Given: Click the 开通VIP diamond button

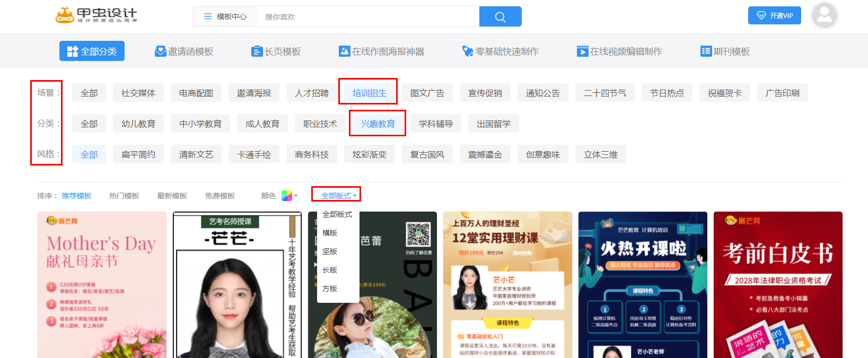Looking at the screenshot, I should (774, 15).
